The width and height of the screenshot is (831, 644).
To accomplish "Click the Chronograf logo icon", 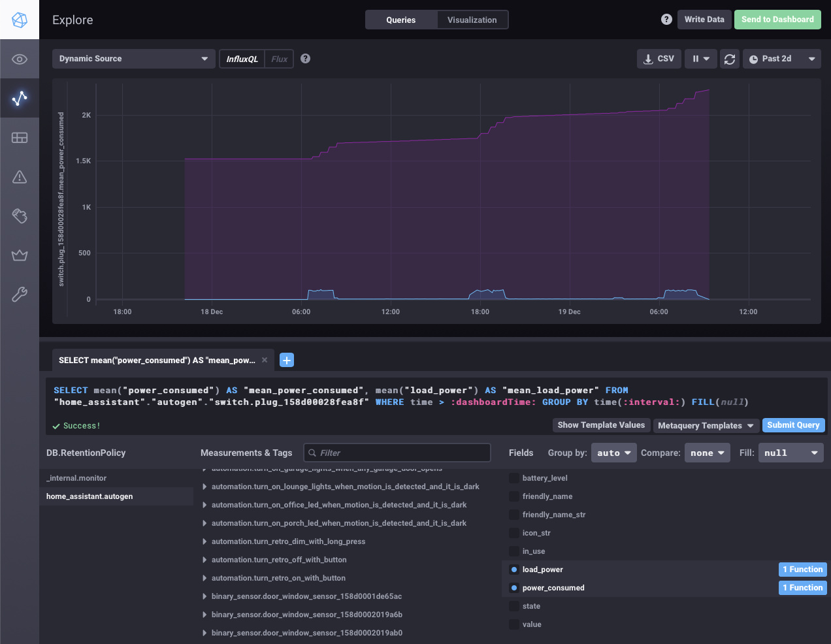I will point(20,20).
